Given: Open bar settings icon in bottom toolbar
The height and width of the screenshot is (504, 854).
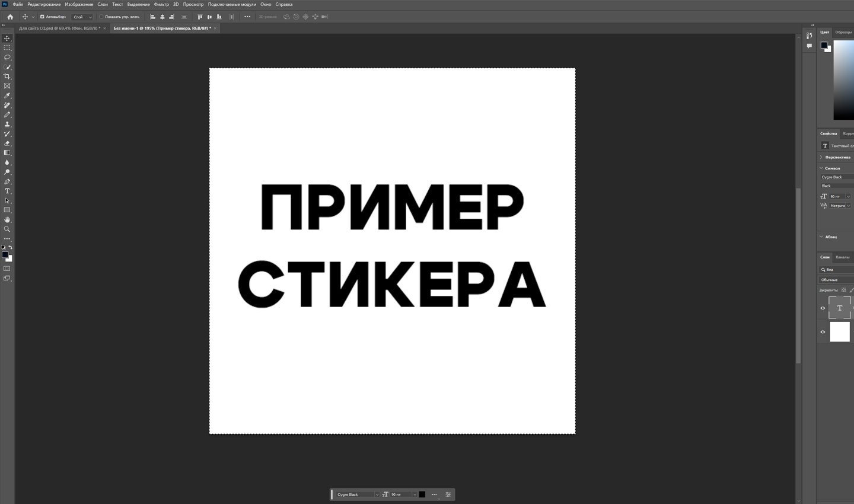Looking at the screenshot, I should pos(448,495).
